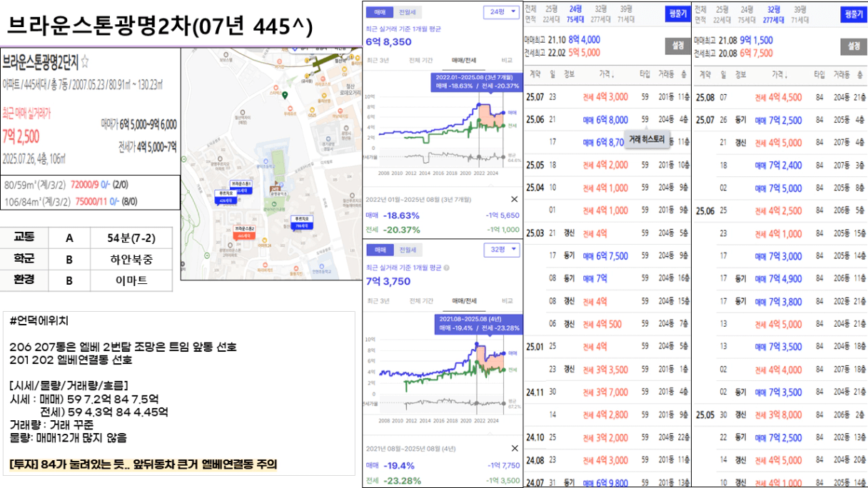Click the 매매 -18.63% change value
This screenshot has width=868, height=488.
(400, 215)
